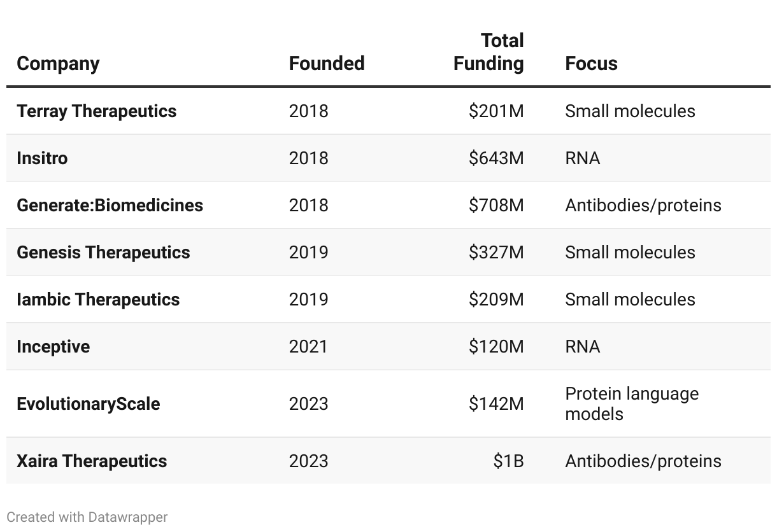Click the 2021 founded year cell

[308, 347]
